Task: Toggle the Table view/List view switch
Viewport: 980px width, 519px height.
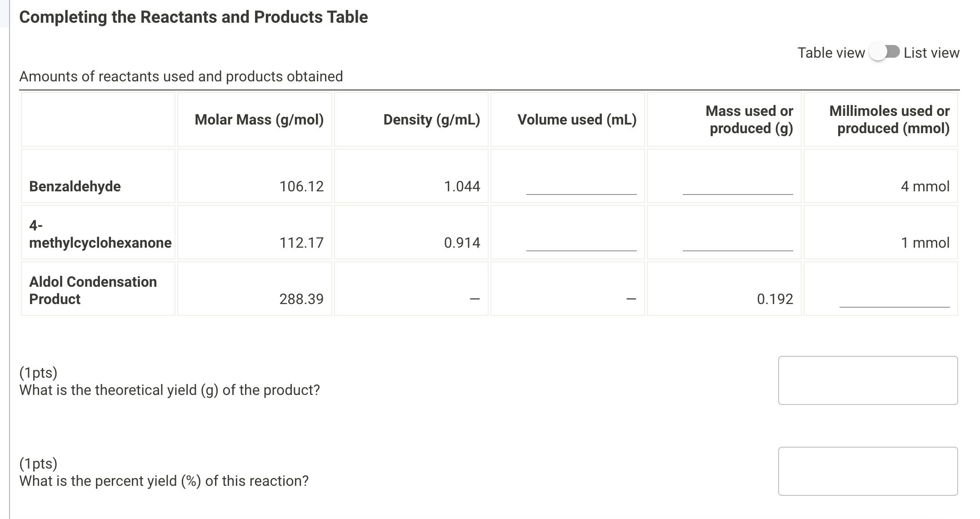Action: pyautogui.click(x=886, y=52)
